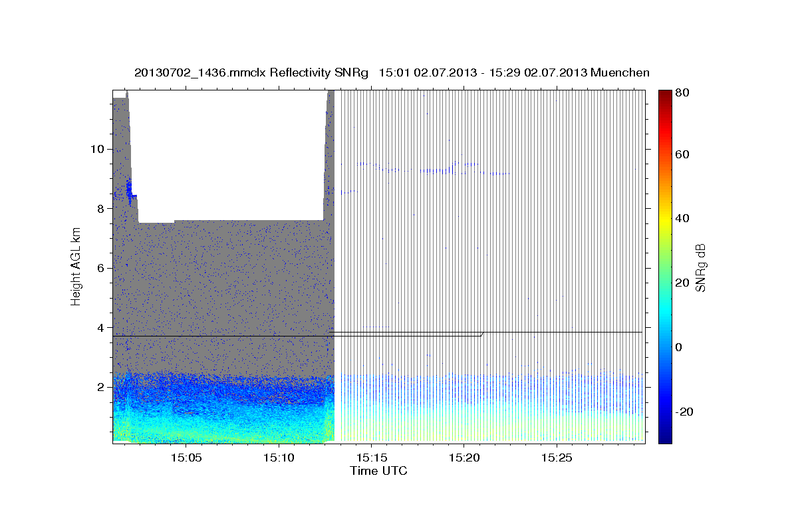The height and width of the screenshot is (532, 798).
Task: Click the height tick label 10
Action: 98,149
